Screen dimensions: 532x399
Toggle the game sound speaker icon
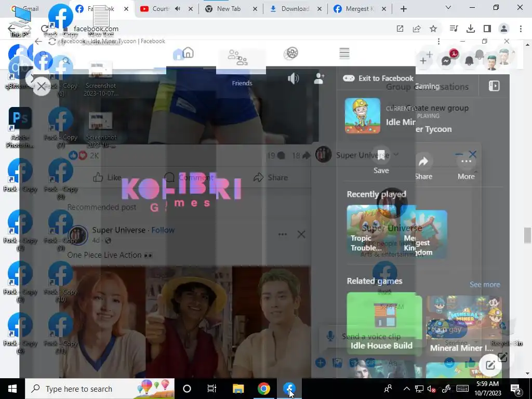click(293, 78)
